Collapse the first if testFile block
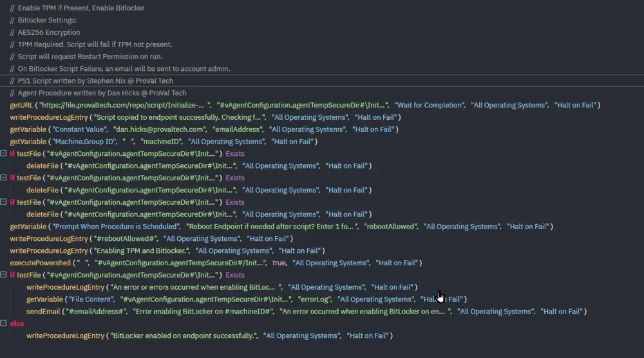 point(3,153)
